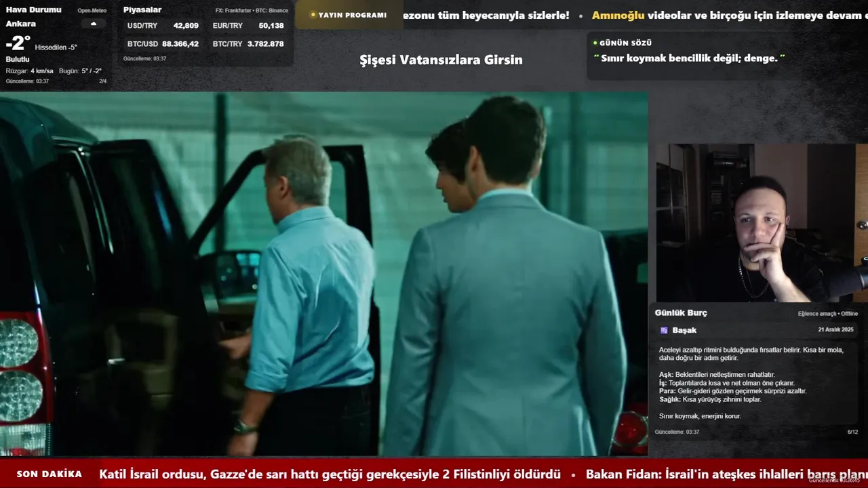868x488 pixels.
Task: Click the 'Aşk:' horoscope line
Action: (x=717, y=375)
